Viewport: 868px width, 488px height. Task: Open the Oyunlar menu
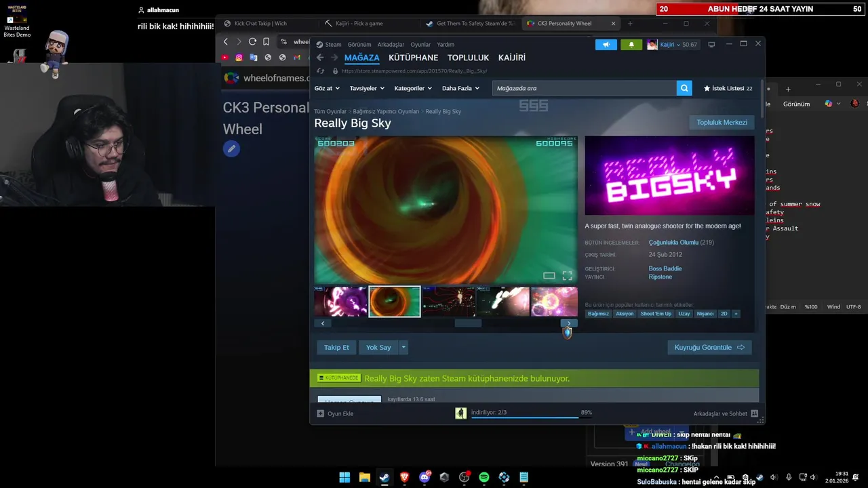click(x=420, y=45)
